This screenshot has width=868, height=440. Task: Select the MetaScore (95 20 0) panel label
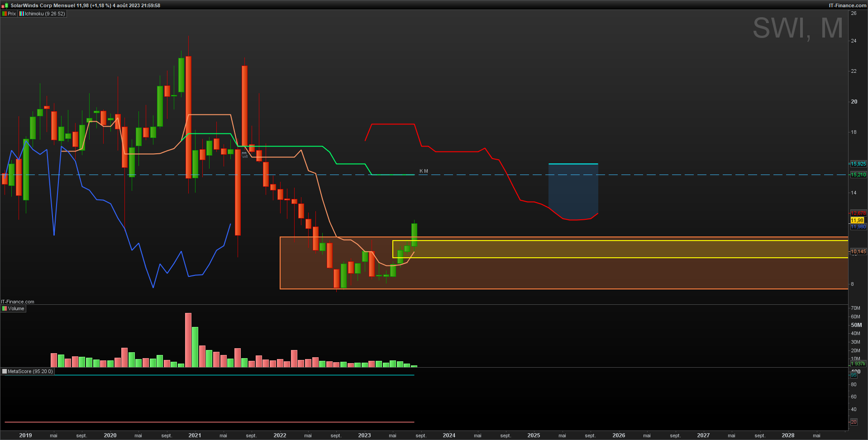pos(30,371)
